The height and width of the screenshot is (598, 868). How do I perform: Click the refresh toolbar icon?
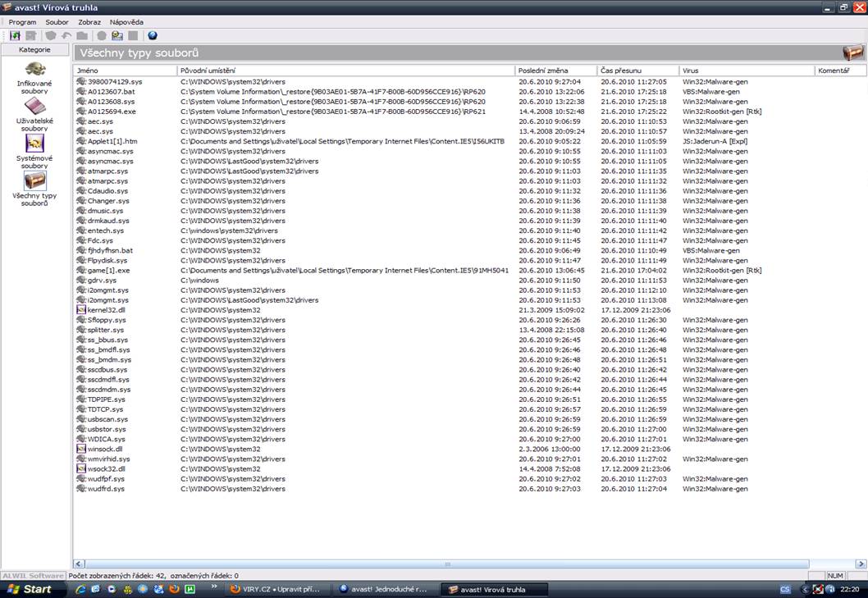click(x=15, y=36)
